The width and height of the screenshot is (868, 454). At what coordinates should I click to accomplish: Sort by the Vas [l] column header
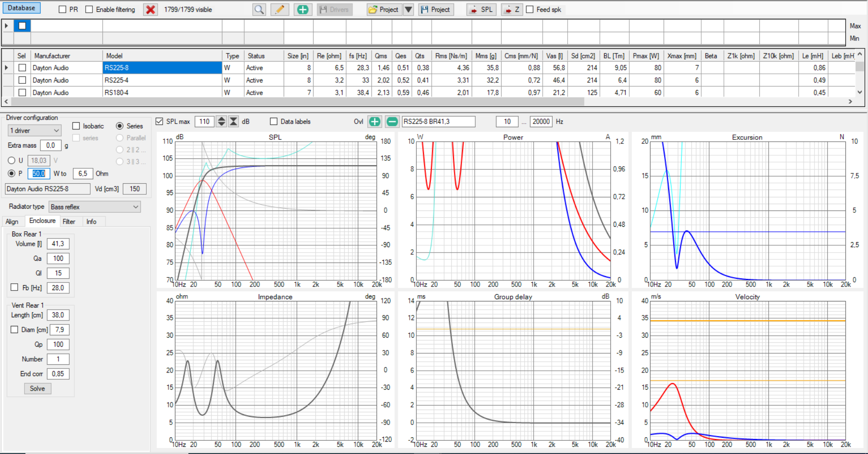pos(555,56)
